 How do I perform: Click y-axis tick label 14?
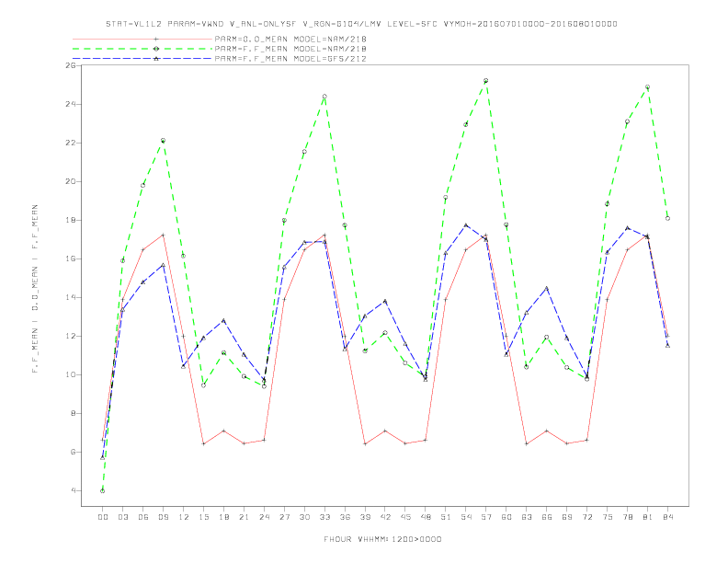click(71, 297)
